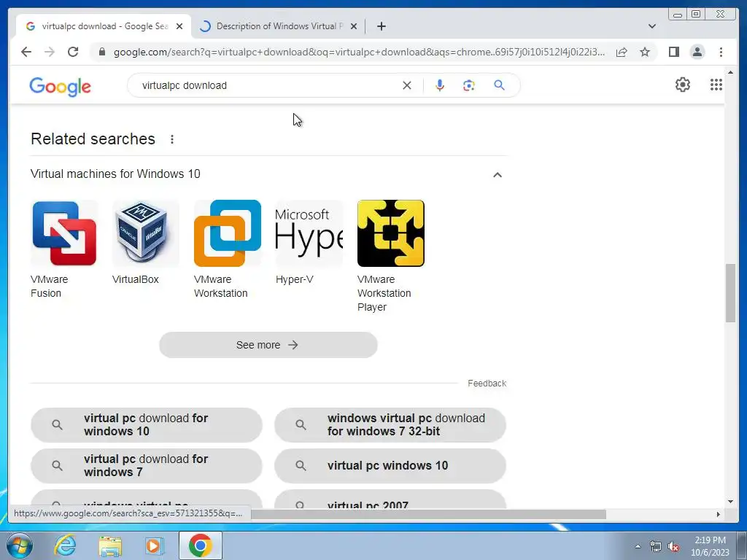Screen dimensions: 747x560
Task: Click the forward navigation arrow
Action: click(x=50, y=52)
